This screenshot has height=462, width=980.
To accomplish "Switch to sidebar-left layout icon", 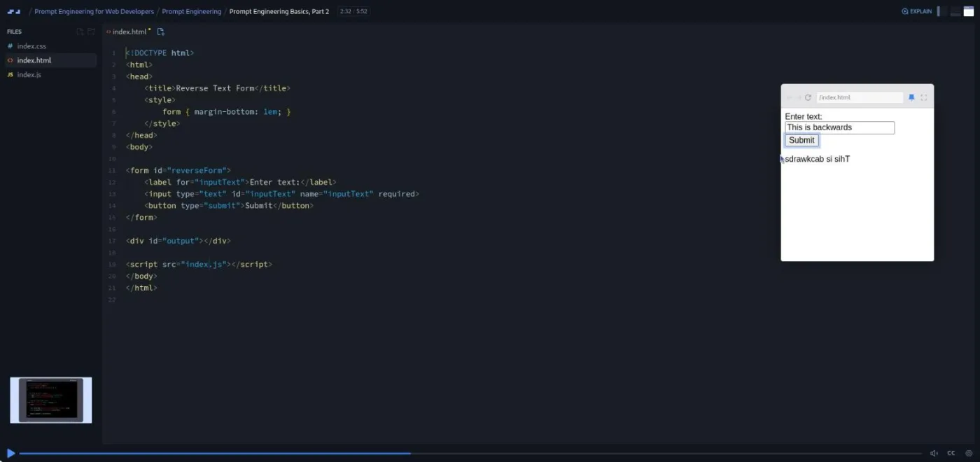I will coord(941,11).
